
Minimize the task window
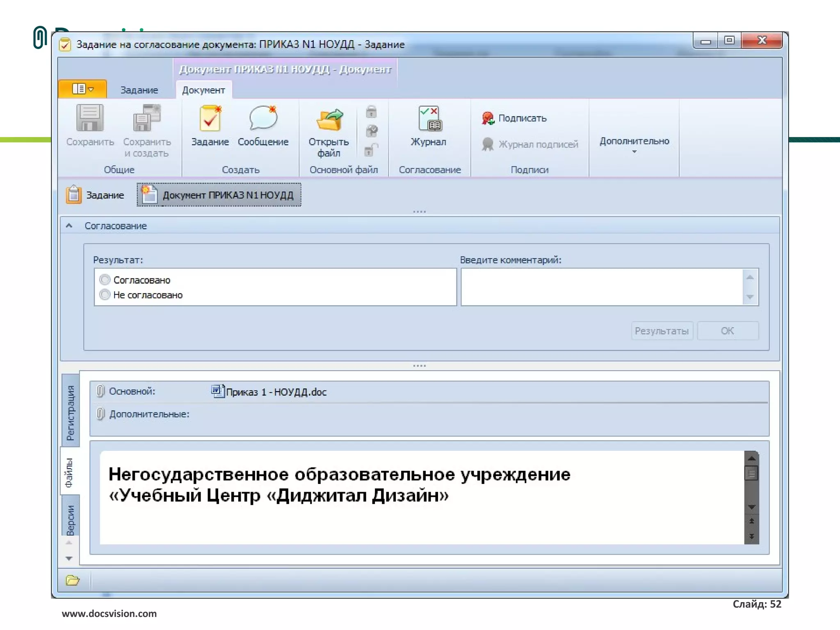[705, 41]
